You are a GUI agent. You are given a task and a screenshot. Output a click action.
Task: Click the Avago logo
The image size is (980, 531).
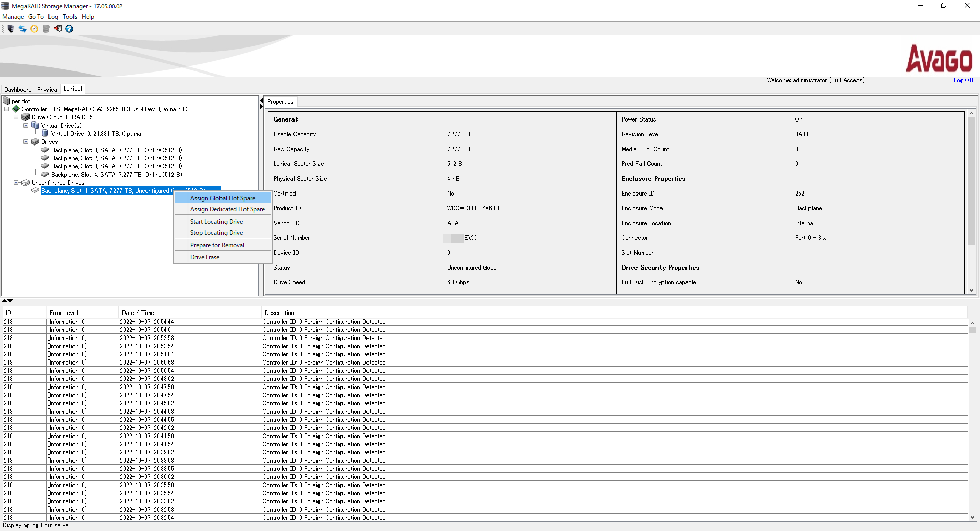click(x=939, y=58)
